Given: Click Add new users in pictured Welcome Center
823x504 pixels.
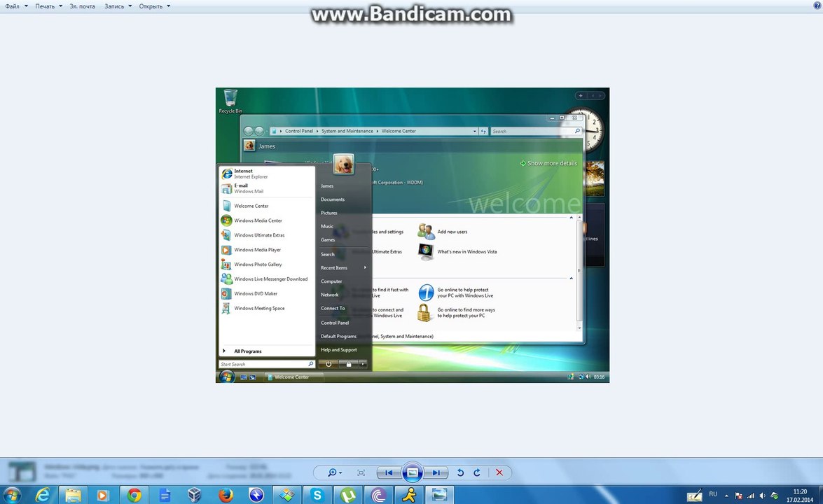Looking at the screenshot, I should (443, 231).
